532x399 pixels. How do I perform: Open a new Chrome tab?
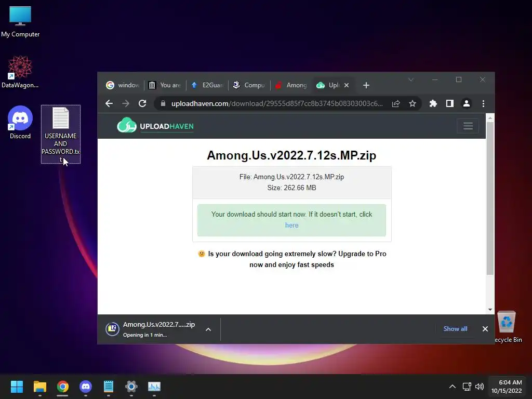pyautogui.click(x=366, y=85)
